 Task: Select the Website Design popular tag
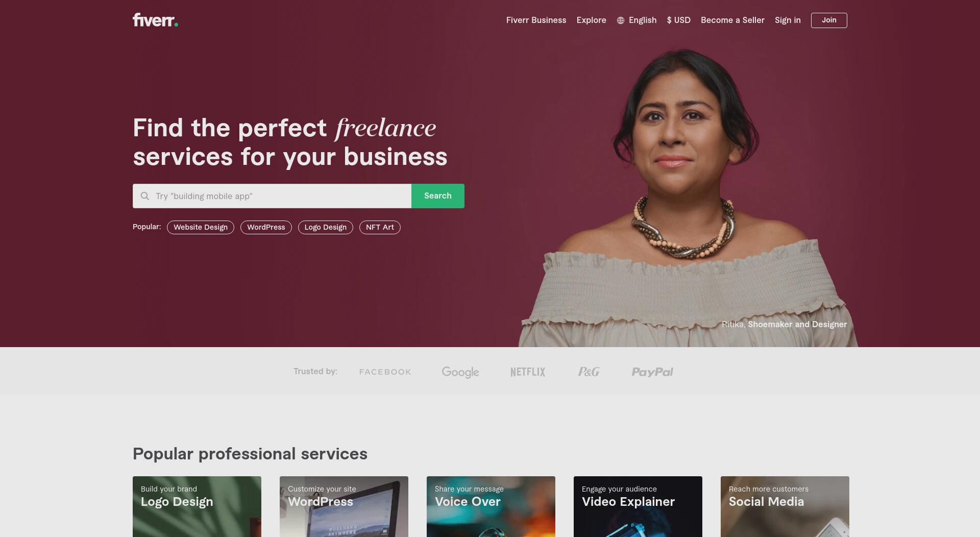click(201, 227)
